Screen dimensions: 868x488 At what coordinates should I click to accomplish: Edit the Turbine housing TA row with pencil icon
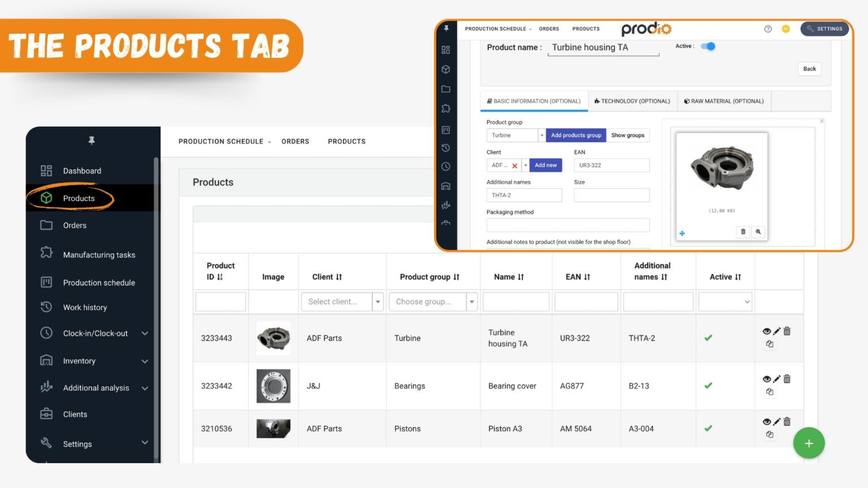coord(776,332)
